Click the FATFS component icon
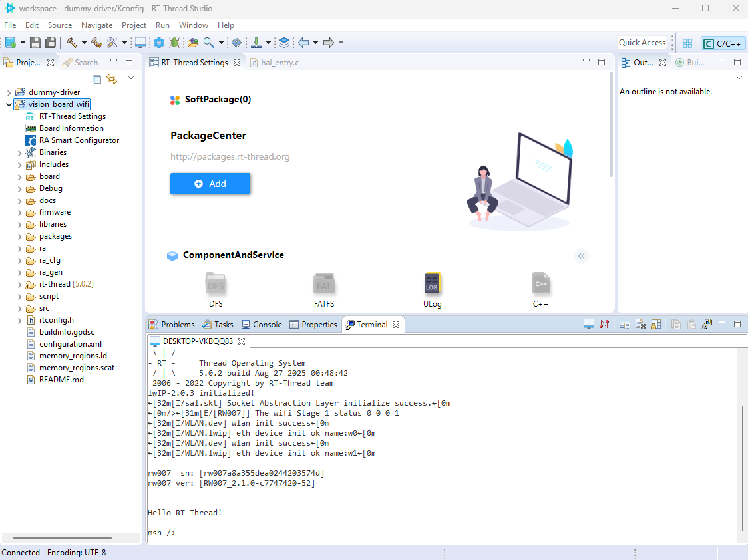The image size is (748, 560). point(324,285)
